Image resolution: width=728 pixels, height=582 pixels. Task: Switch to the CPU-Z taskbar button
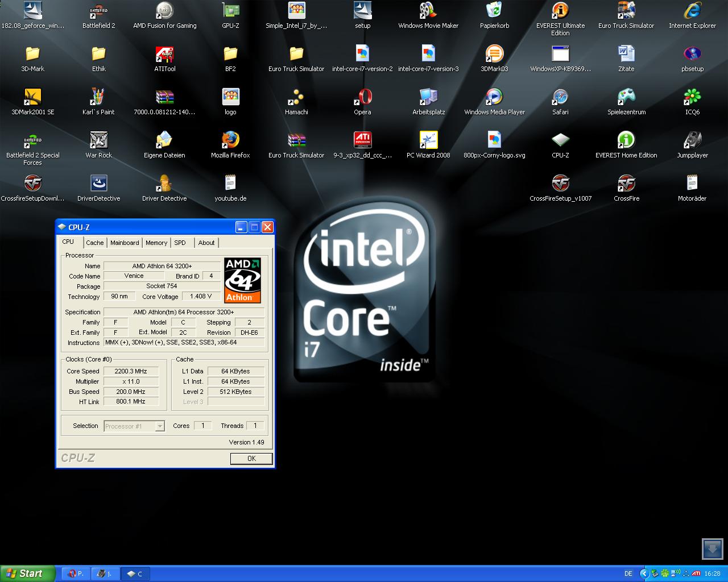(x=135, y=573)
